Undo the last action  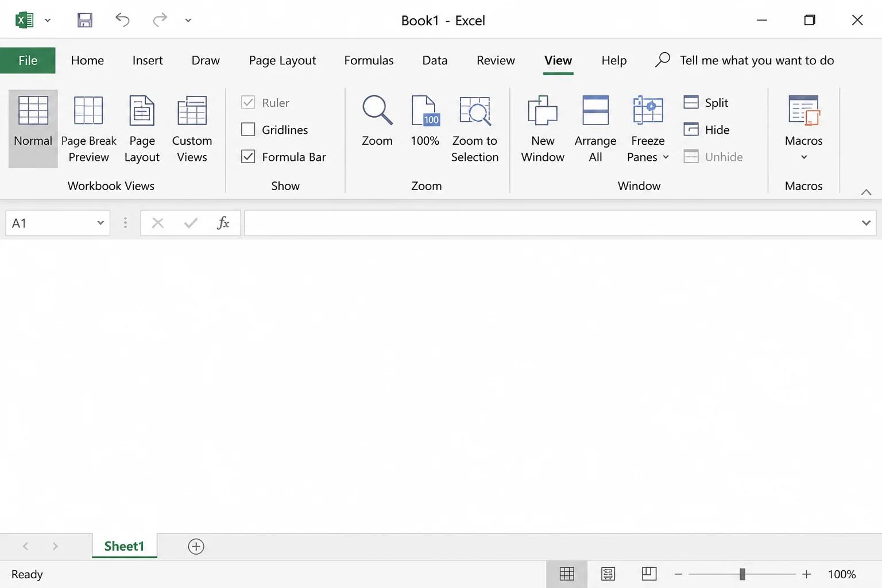point(122,20)
